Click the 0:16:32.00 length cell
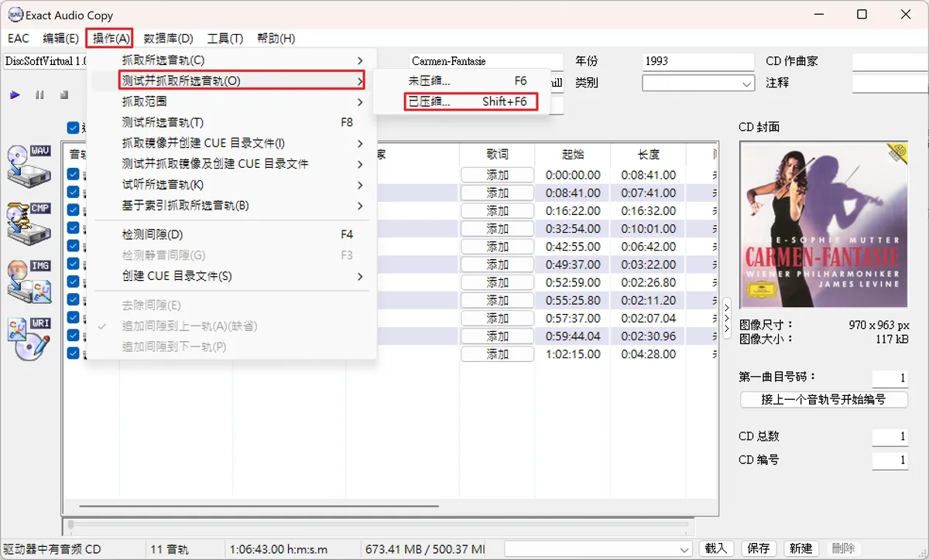 (649, 210)
